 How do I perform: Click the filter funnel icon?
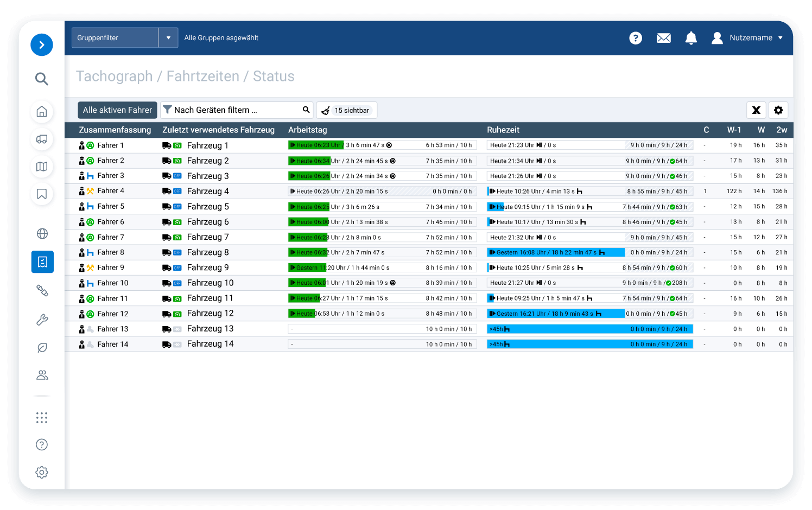click(x=168, y=110)
